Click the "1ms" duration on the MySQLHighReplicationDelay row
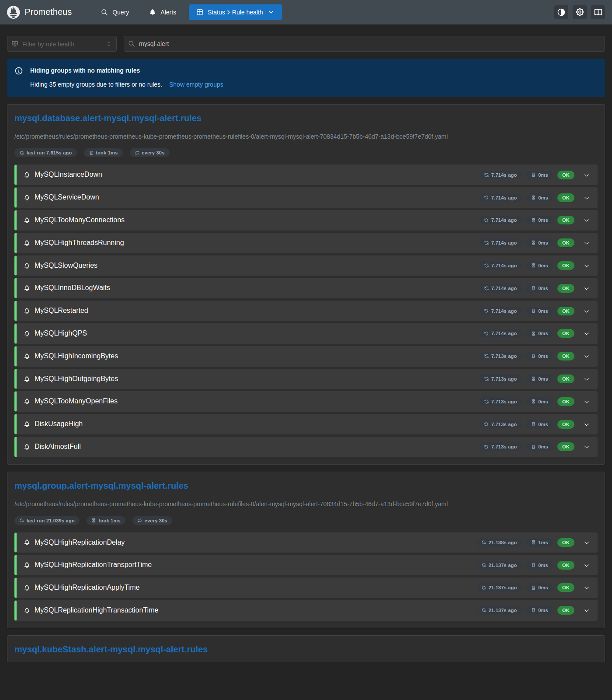This screenshot has width=612, height=700. [540, 542]
